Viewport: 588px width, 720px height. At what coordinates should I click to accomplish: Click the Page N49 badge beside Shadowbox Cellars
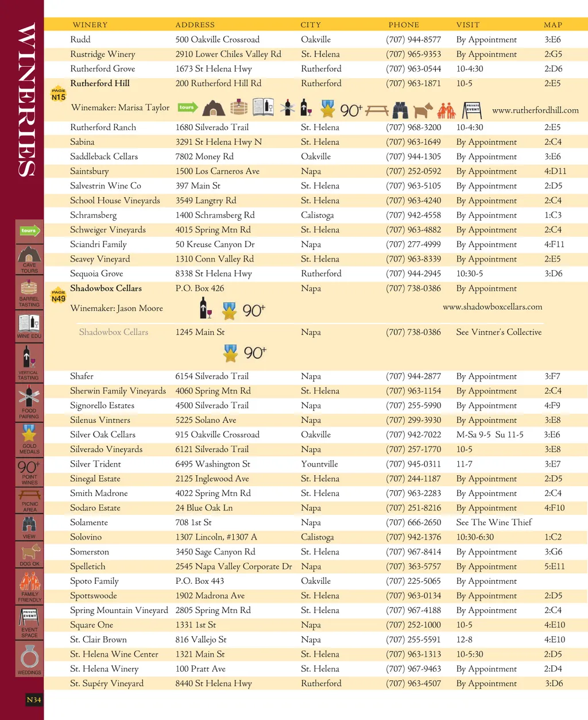(x=59, y=296)
